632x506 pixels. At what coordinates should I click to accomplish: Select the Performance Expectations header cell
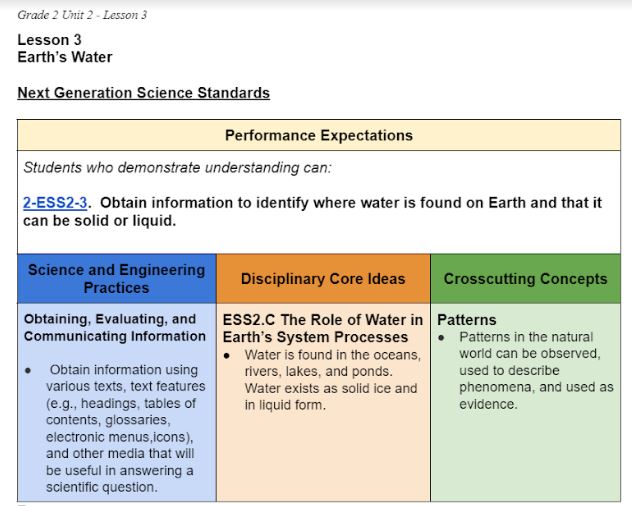point(319,135)
